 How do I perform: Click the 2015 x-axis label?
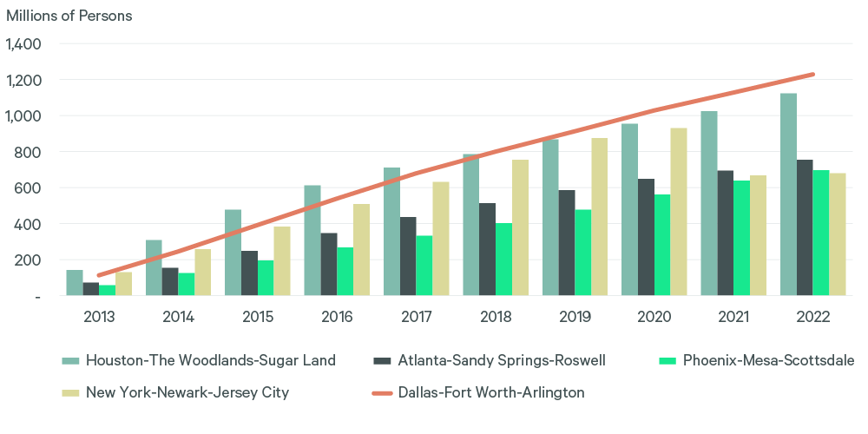[258, 317]
